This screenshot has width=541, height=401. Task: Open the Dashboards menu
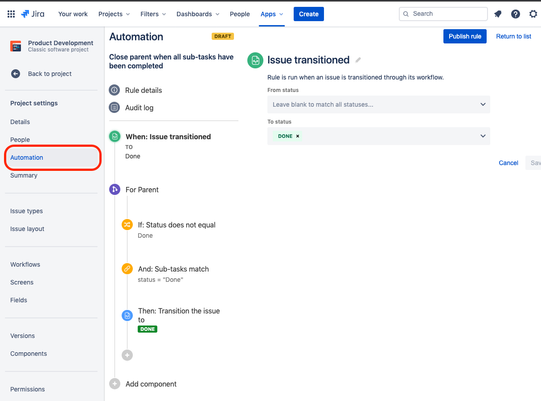click(198, 14)
